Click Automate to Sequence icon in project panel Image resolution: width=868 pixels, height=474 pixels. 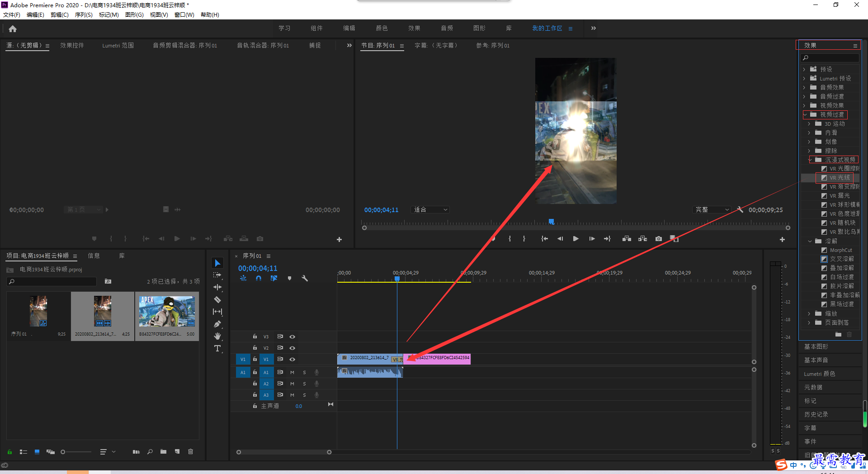click(136, 452)
